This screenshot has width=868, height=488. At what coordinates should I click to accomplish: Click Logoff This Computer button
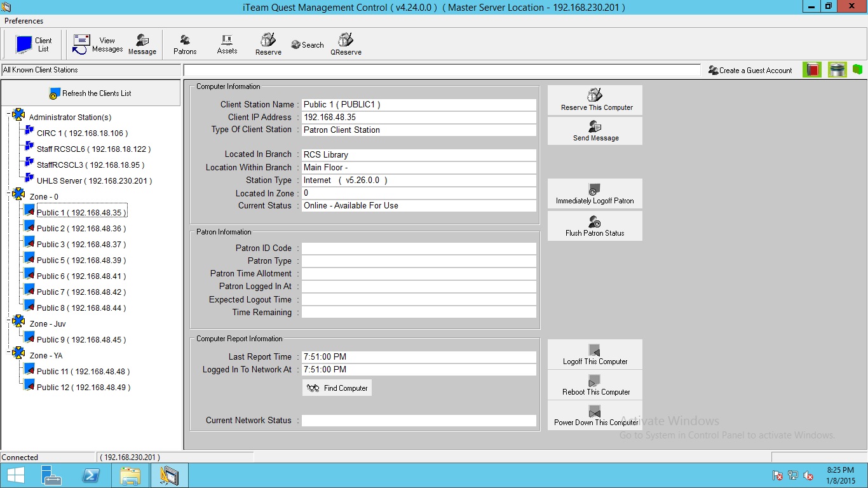[595, 355]
